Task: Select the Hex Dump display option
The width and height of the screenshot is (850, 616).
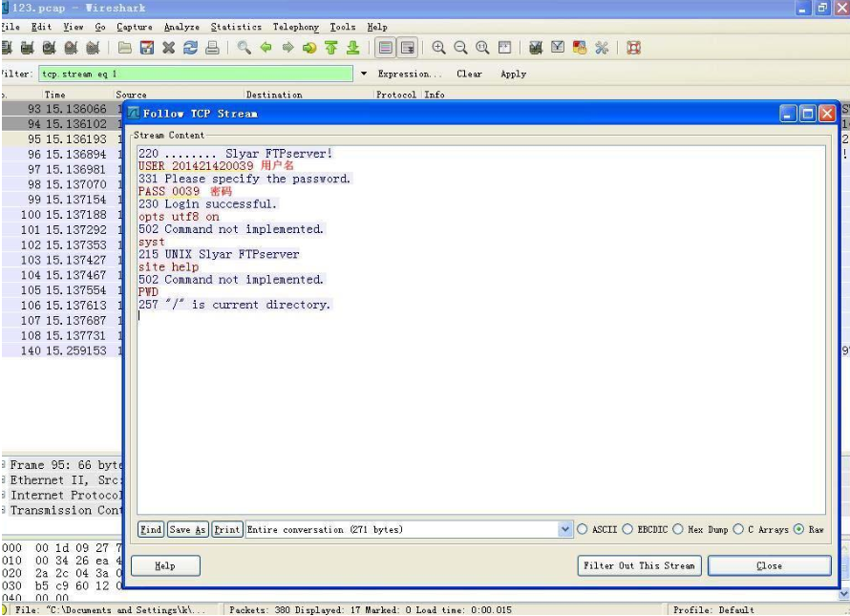Action: click(678, 529)
